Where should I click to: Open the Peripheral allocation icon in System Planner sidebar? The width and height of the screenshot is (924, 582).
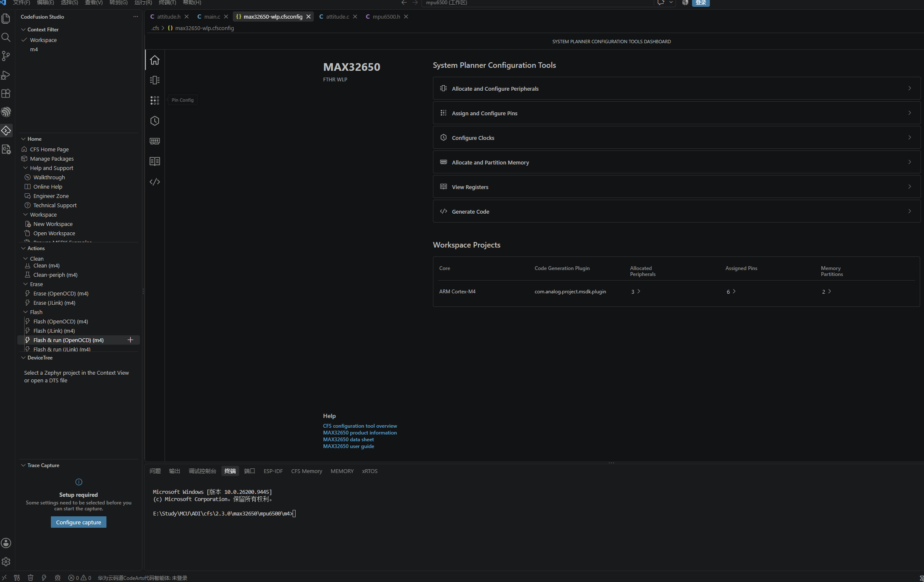(155, 80)
